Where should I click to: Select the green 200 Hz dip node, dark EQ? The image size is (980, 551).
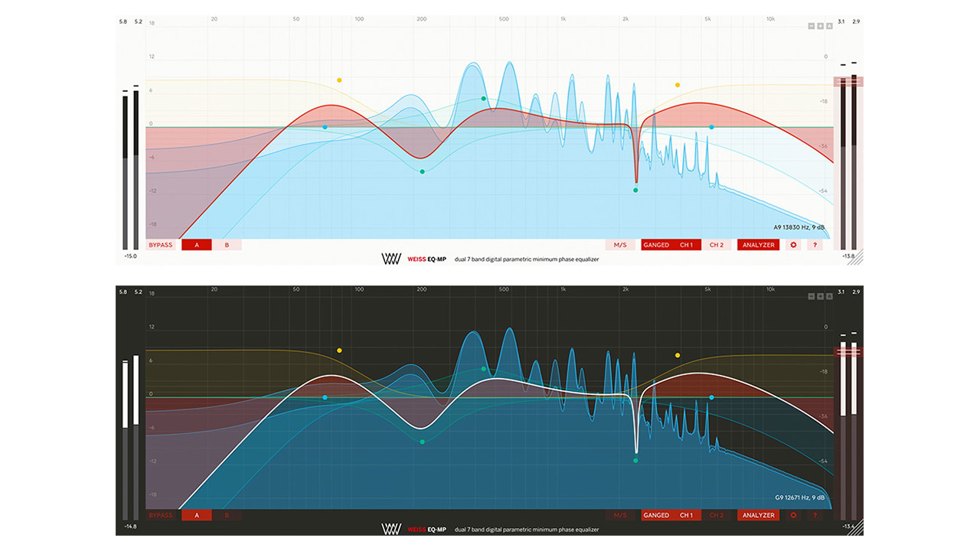tap(422, 442)
